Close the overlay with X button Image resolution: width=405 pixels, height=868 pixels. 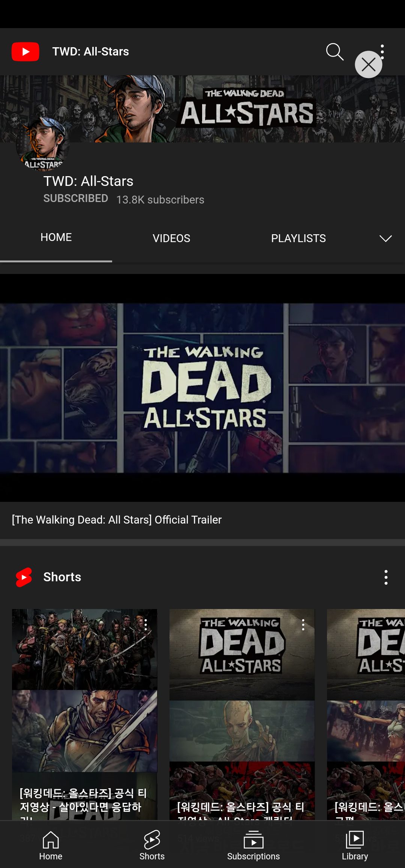click(x=368, y=64)
